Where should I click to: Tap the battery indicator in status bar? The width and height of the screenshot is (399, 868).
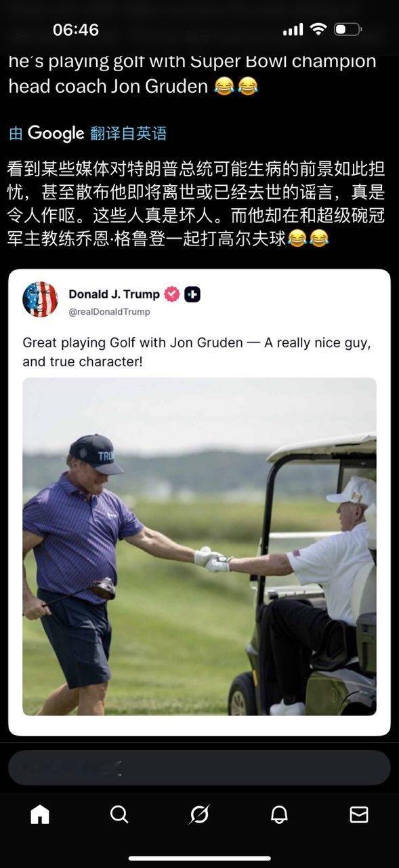point(348,29)
